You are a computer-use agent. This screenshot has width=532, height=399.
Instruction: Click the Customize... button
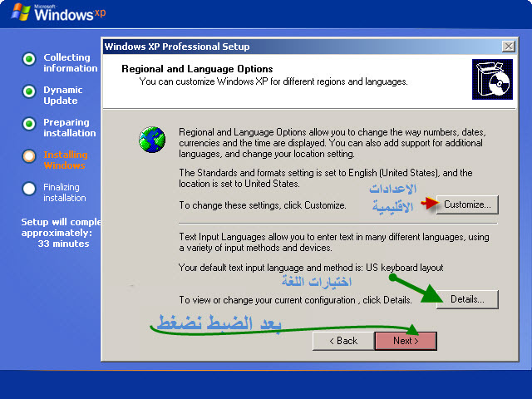point(466,204)
